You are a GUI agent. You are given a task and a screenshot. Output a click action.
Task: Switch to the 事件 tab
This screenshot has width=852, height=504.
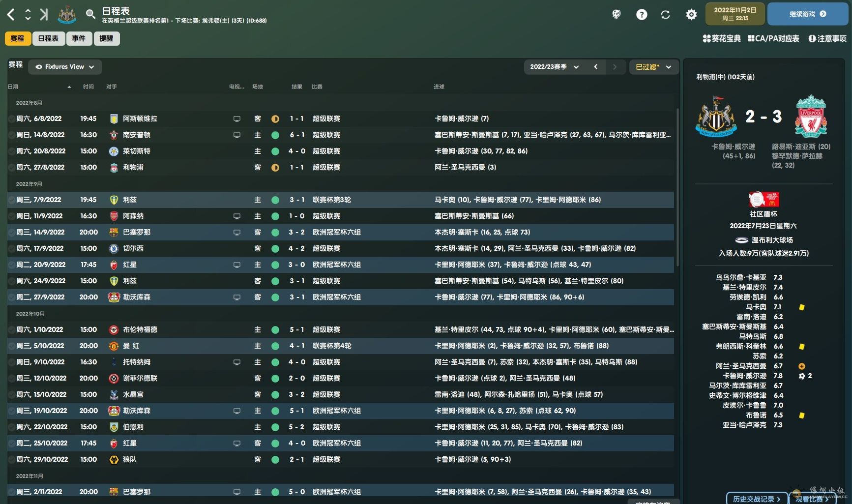pos(79,38)
